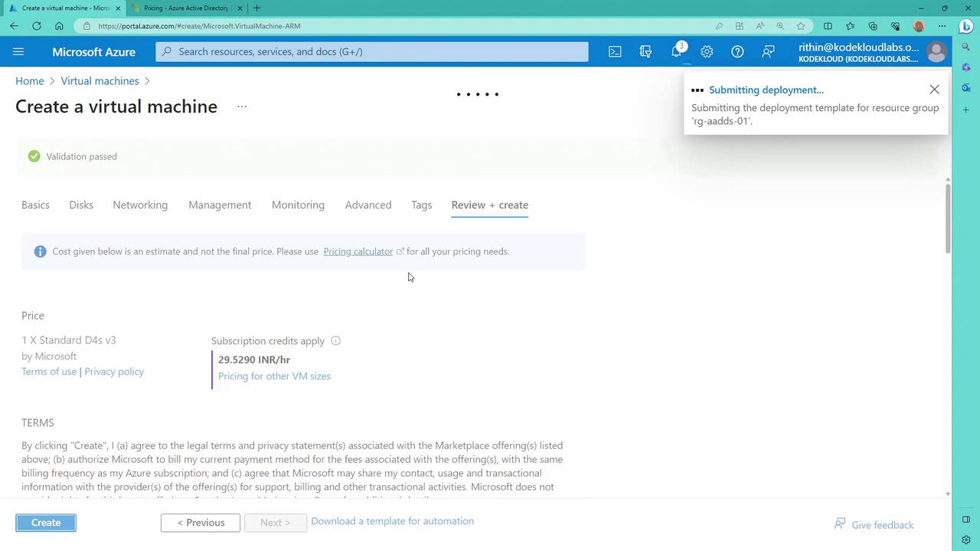Open the account avatar for rithin@kodekloudlabs

tap(936, 52)
